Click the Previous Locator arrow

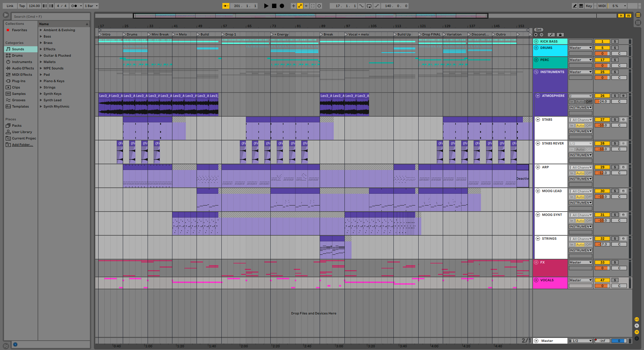(536, 35)
